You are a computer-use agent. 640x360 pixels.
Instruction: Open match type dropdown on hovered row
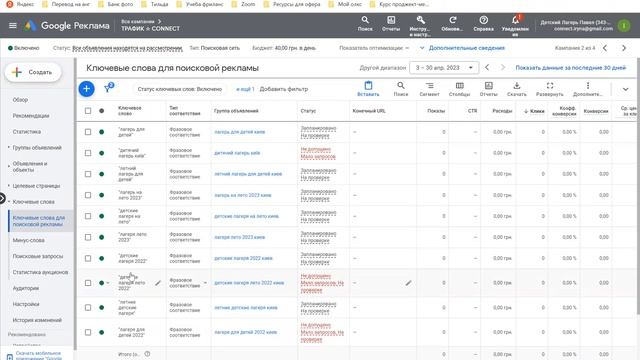(205, 282)
